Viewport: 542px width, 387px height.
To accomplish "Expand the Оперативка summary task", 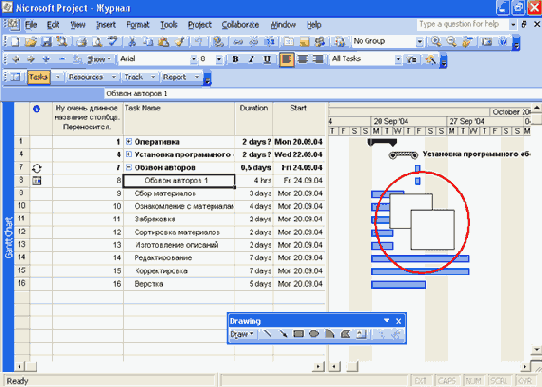I will (129, 142).
